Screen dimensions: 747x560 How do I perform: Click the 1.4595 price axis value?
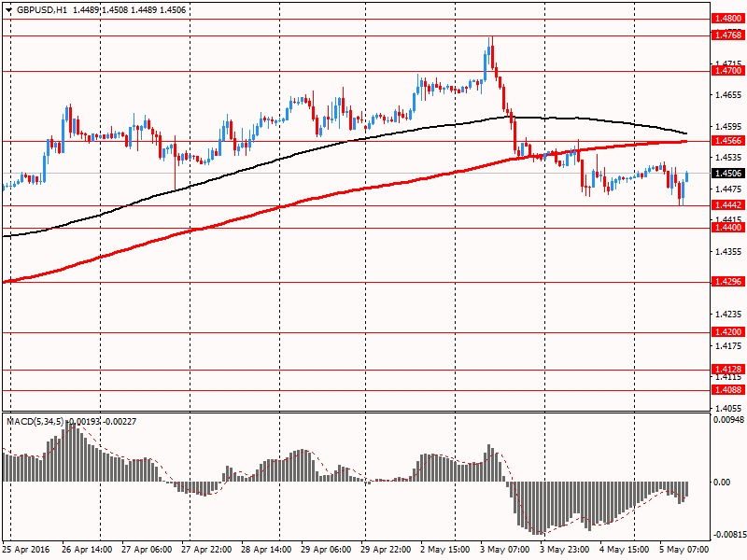(729, 127)
